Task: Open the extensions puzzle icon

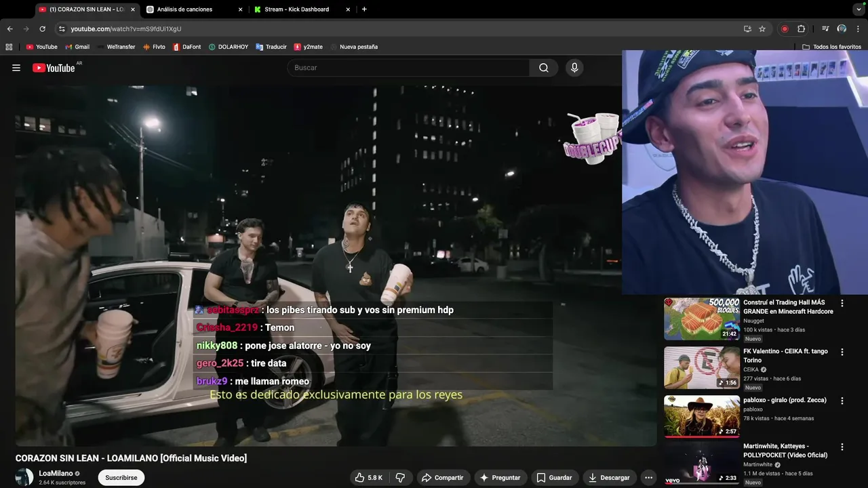Action: pyautogui.click(x=801, y=29)
